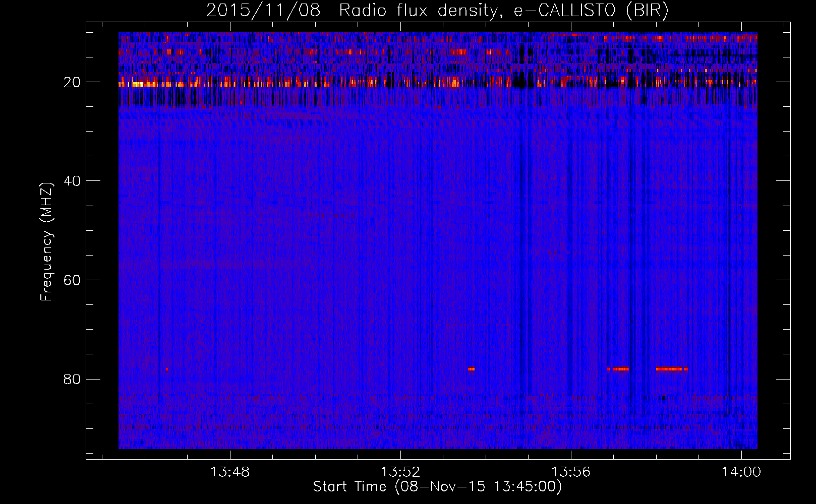Image resolution: width=816 pixels, height=504 pixels.
Task: Click the 40 MHz frequency tick label
Action: coord(73,181)
